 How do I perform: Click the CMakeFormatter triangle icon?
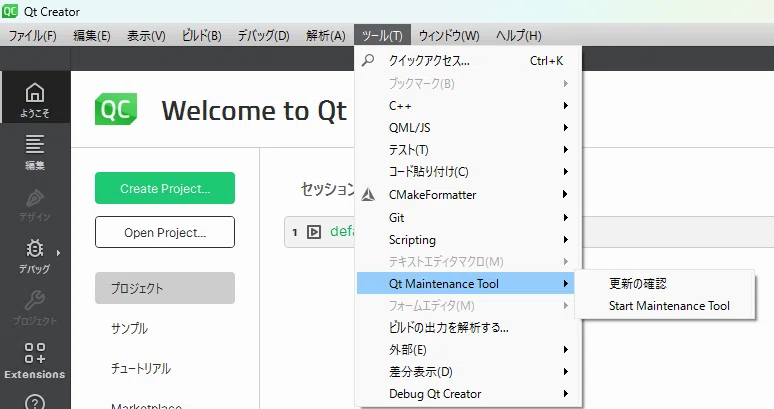point(368,195)
